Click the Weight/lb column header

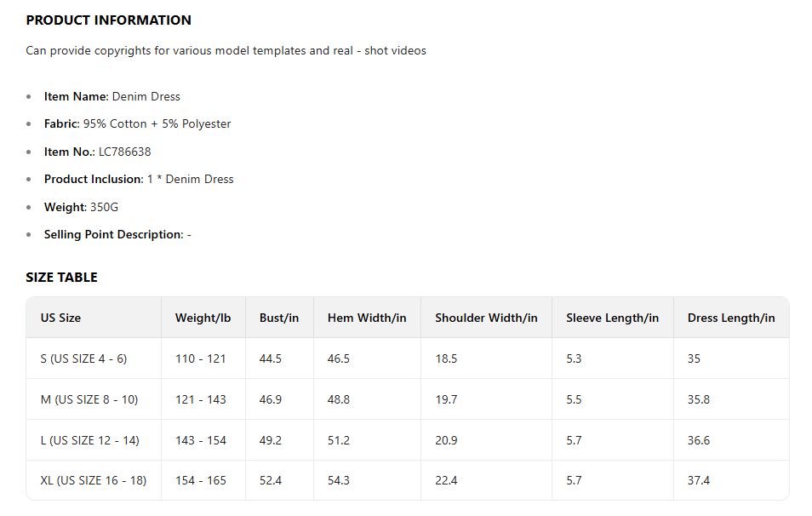coord(203,318)
